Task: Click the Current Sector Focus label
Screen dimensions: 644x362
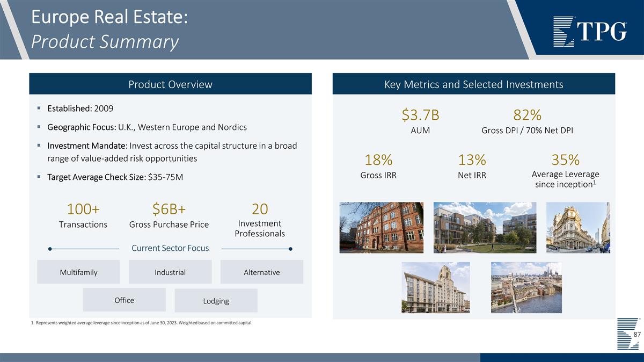Action: click(x=170, y=248)
